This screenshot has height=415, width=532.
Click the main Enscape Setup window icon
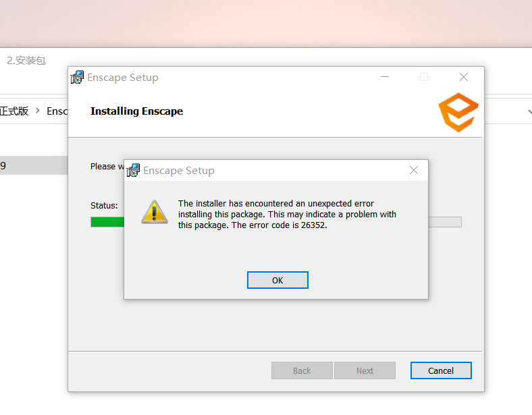coord(77,78)
